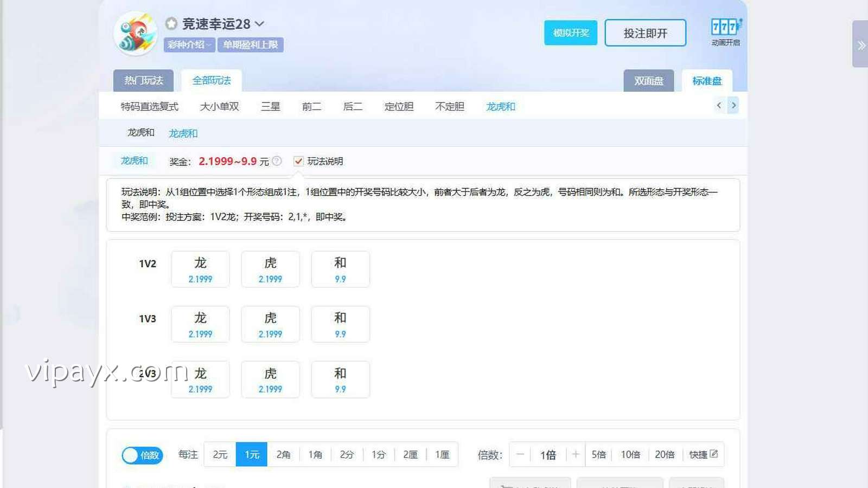Choose the 1厘 bet unit

pos(442,454)
